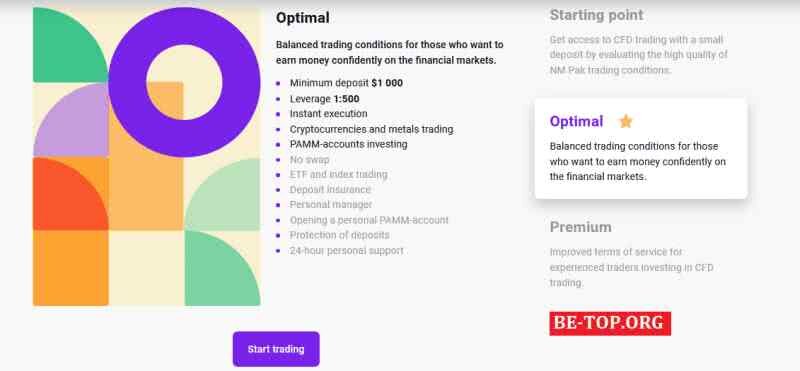Click the Minimum deposit $1 000 item

pos(346,83)
